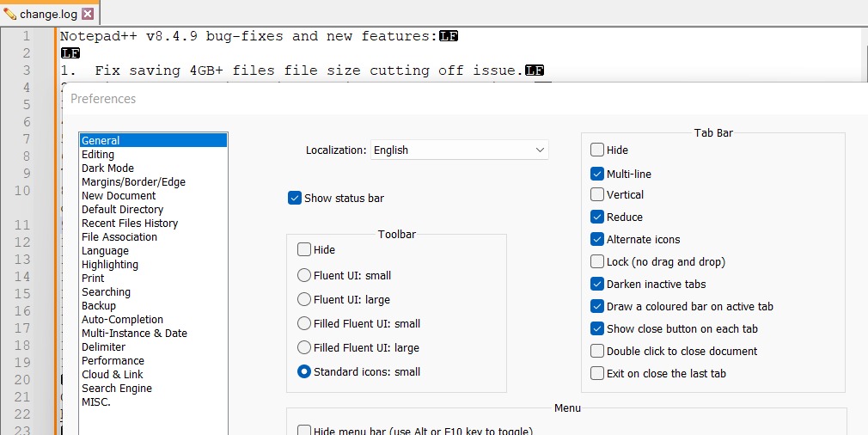The width and height of the screenshot is (868, 435).
Task: Click the change.log tab pencil icon
Action: tap(10, 14)
